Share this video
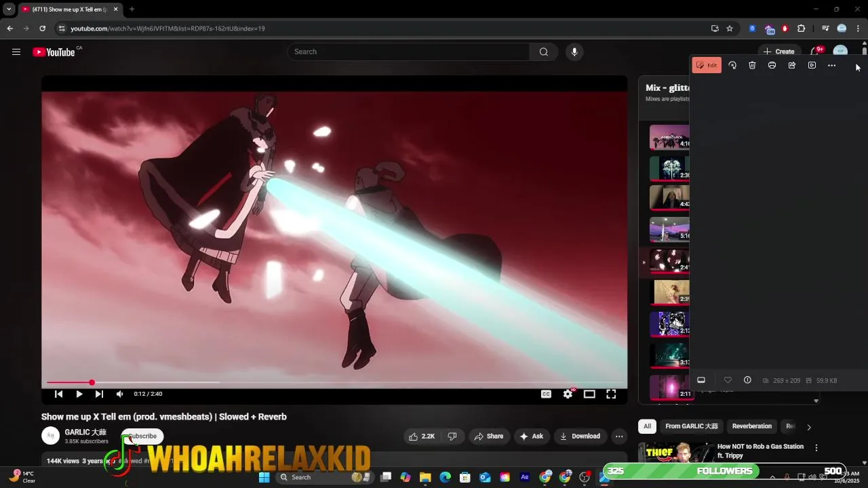 pyautogui.click(x=488, y=436)
